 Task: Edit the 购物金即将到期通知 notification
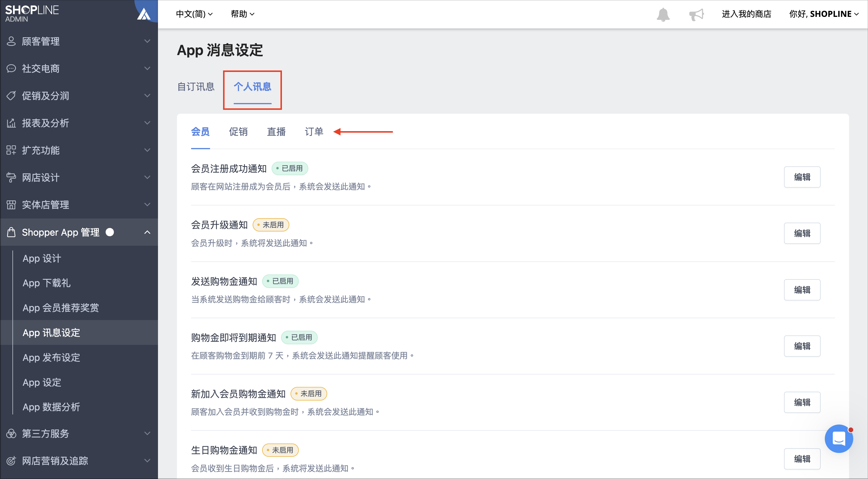(802, 346)
